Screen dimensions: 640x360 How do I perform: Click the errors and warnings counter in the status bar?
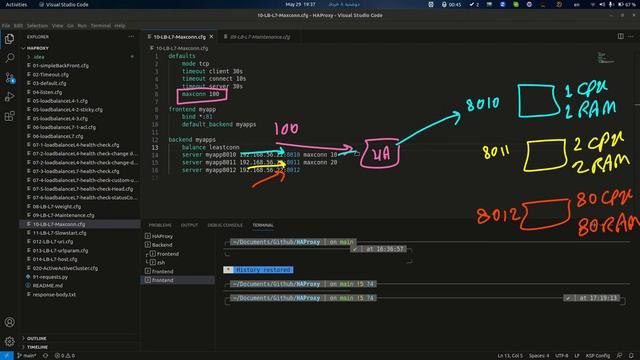point(65,356)
